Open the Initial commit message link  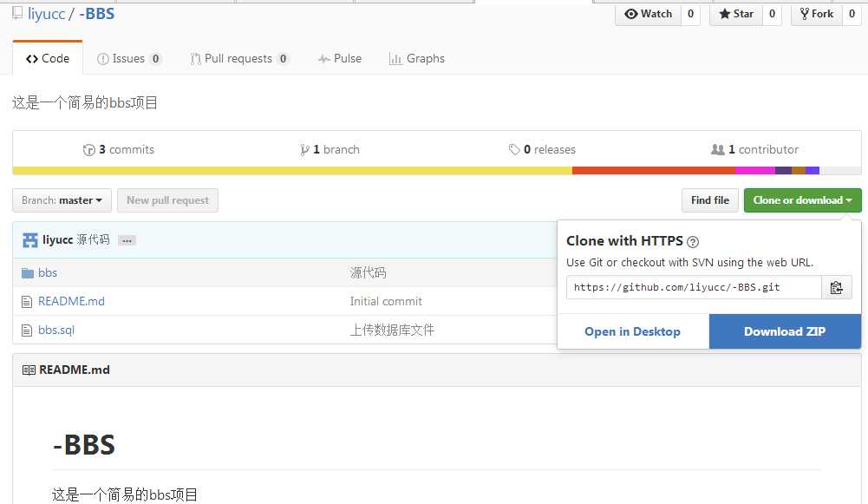pos(386,301)
